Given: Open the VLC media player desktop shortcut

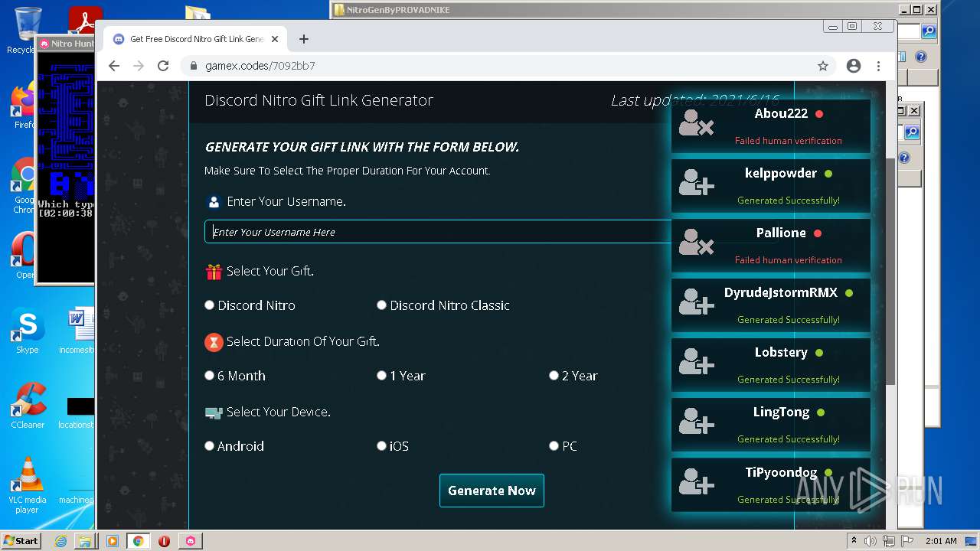Looking at the screenshot, I should pos(28,486).
